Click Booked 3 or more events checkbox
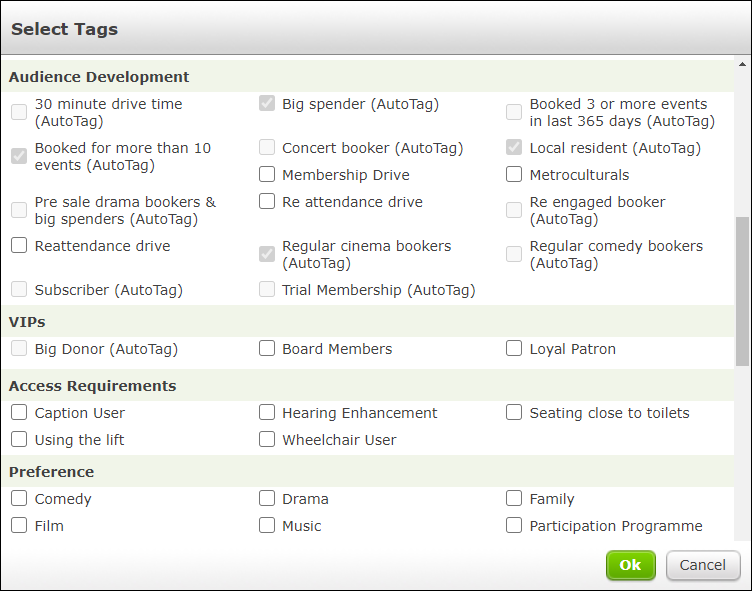This screenshot has width=752, height=591. [x=514, y=112]
